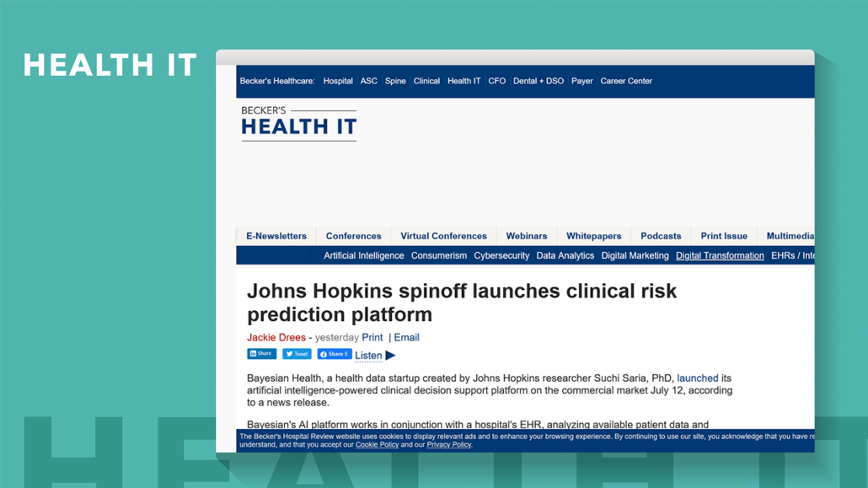868x488 pixels.
Task: Open Health IT in top navigation
Action: click(x=463, y=81)
